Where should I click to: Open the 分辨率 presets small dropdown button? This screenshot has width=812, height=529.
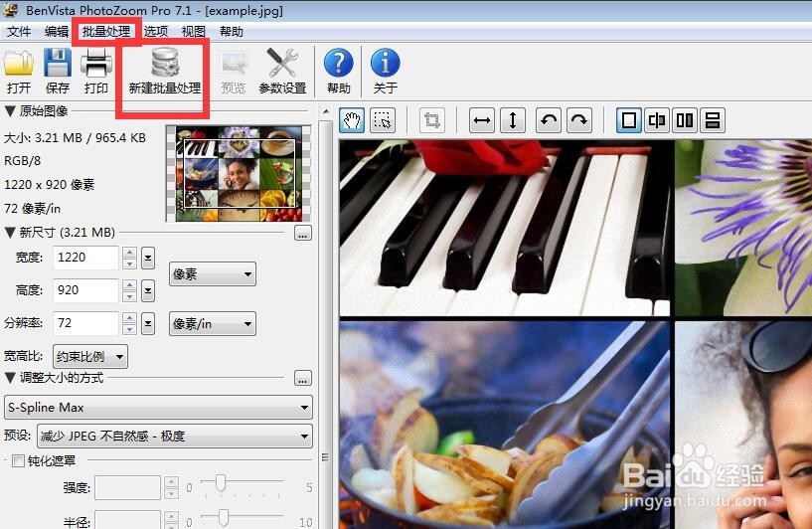point(148,324)
